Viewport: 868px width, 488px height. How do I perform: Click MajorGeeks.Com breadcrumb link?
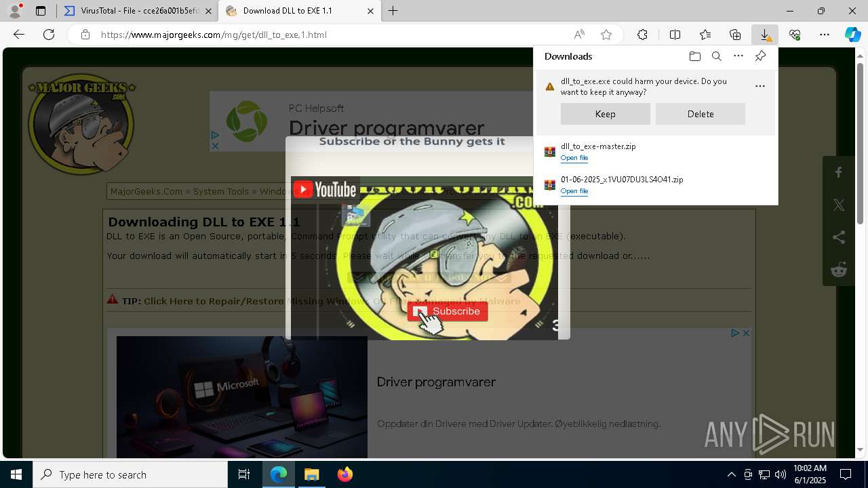coord(146,192)
